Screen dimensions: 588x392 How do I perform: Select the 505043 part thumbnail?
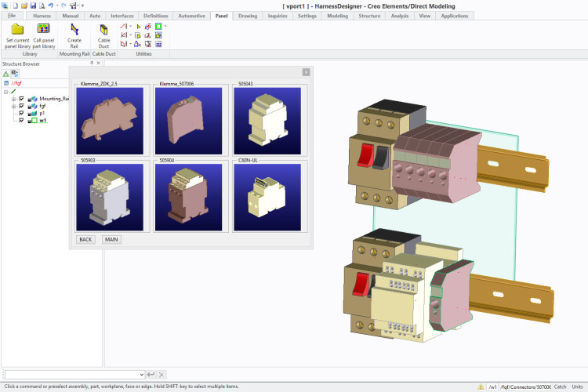(267, 121)
